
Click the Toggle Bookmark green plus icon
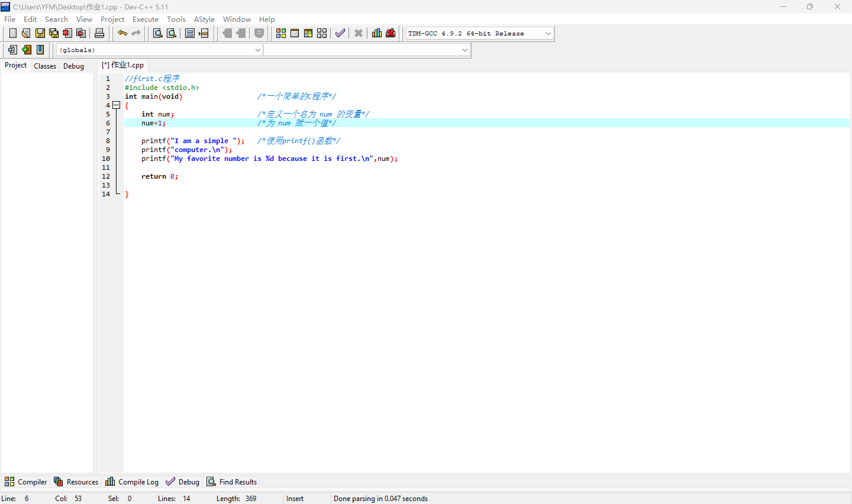click(27, 50)
